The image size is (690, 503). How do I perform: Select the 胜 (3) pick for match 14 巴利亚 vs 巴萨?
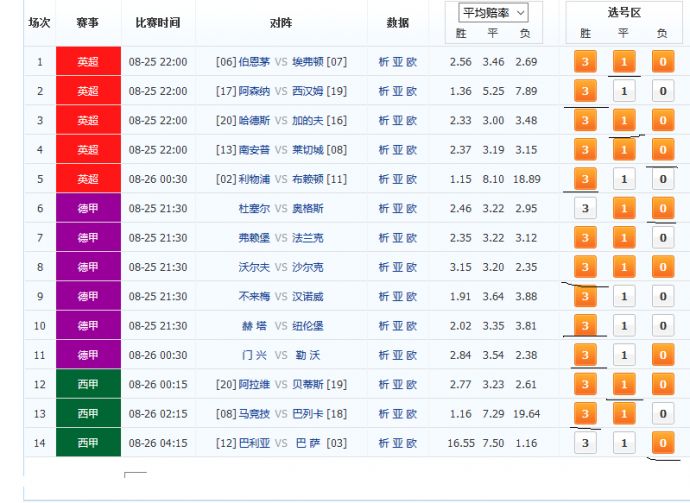coord(586,443)
